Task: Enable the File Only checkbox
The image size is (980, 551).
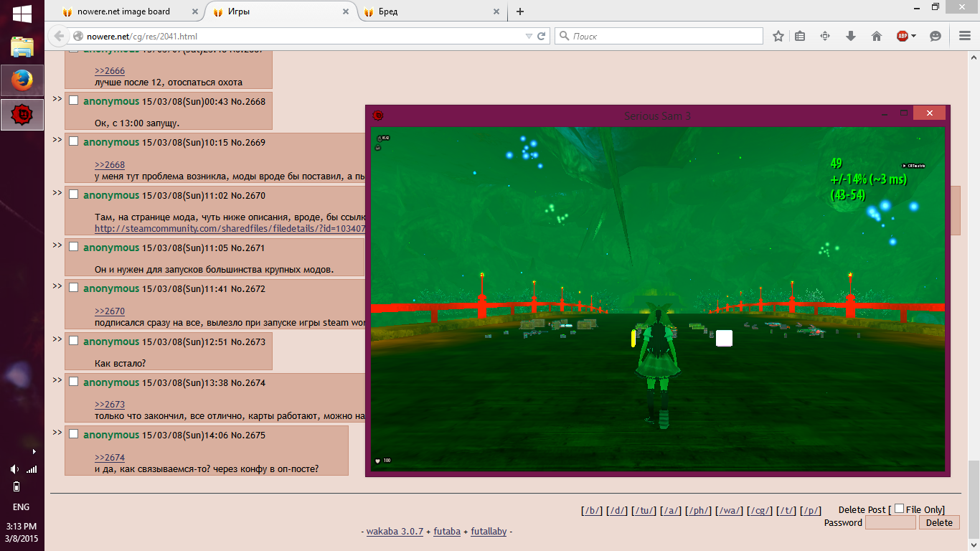Action: pos(899,509)
